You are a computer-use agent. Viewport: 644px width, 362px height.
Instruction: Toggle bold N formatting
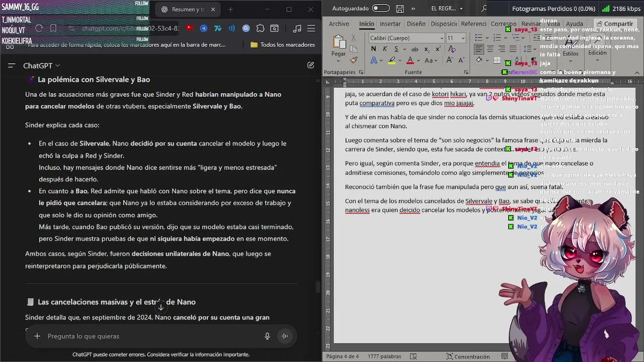(x=373, y=49)
